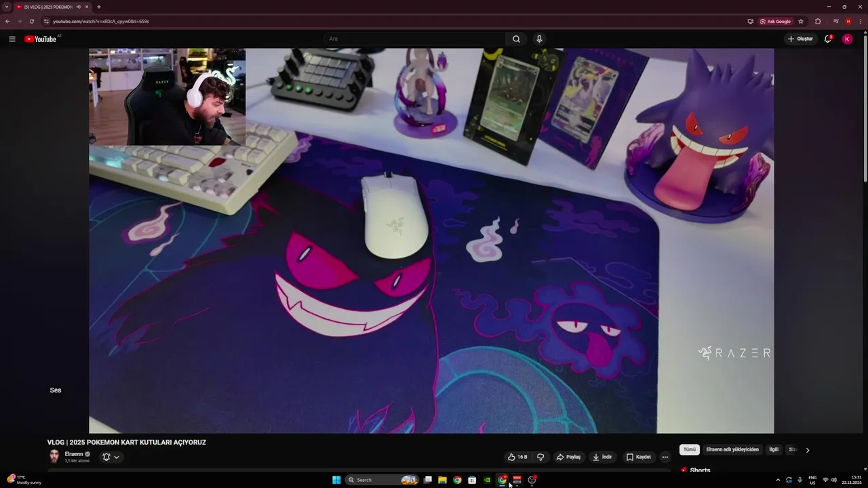Click the video player frame
868x488 pixels.
(x=431, y=241)
